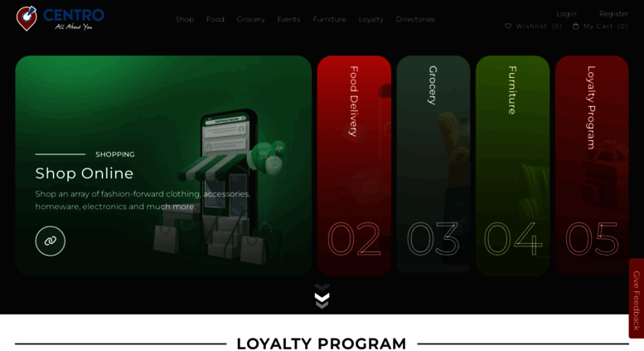The height and width of the screenshot is (351, 644).
Task: Expand the Furniture panel
Action: 512,166
